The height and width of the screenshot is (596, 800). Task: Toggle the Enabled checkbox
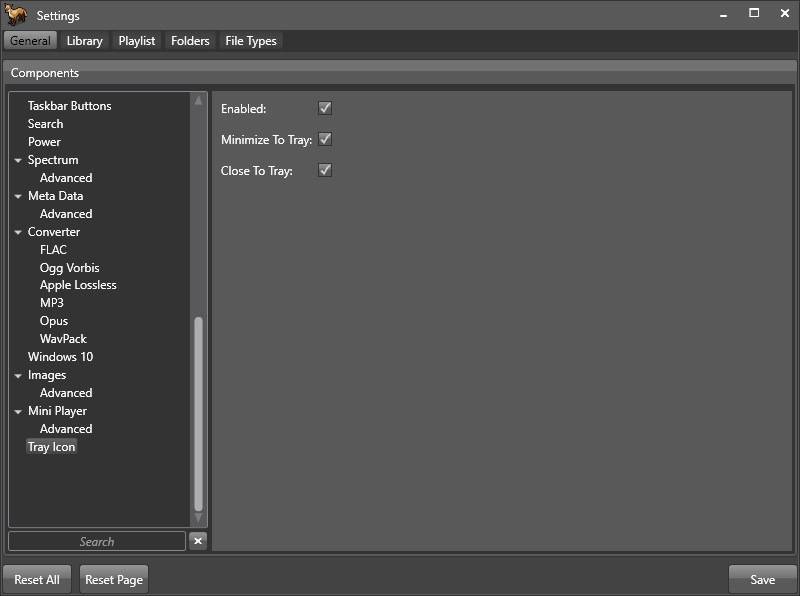[325, 108]
